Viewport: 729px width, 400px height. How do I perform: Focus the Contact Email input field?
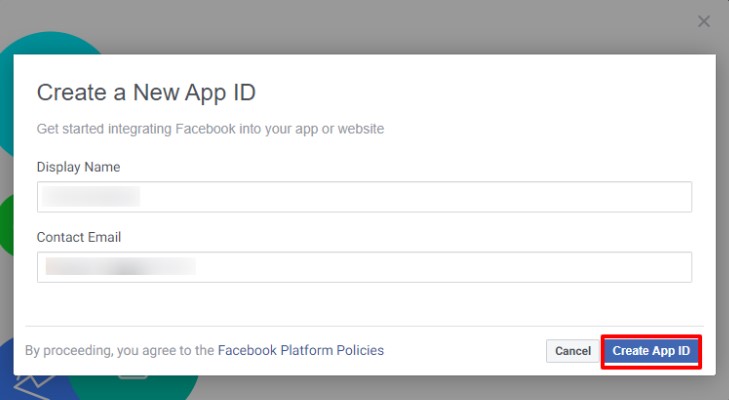click(364, 267)
